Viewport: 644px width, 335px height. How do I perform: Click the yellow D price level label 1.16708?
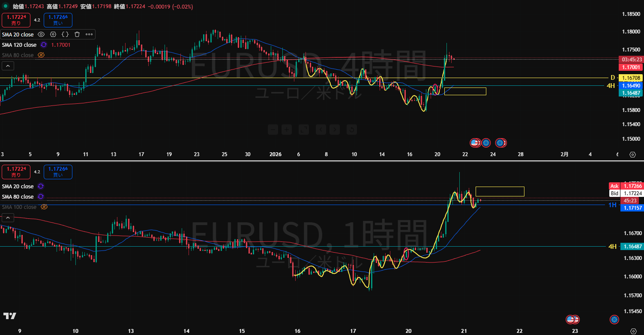click(629, 78)
